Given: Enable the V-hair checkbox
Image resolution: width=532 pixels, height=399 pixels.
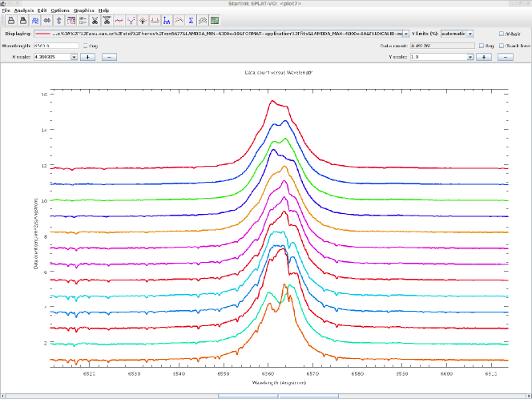Looking at the screenshot, I should (x=502, y=34).
